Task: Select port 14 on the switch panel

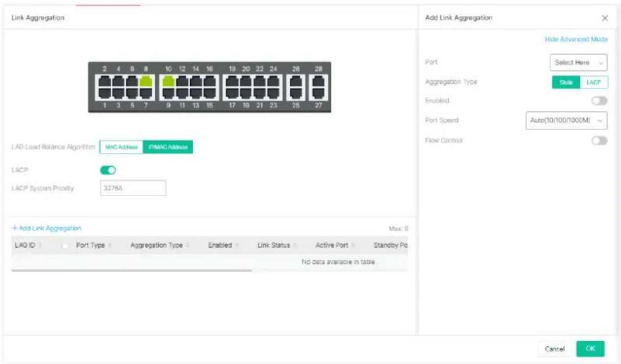Action: click(x=196, y=81)
